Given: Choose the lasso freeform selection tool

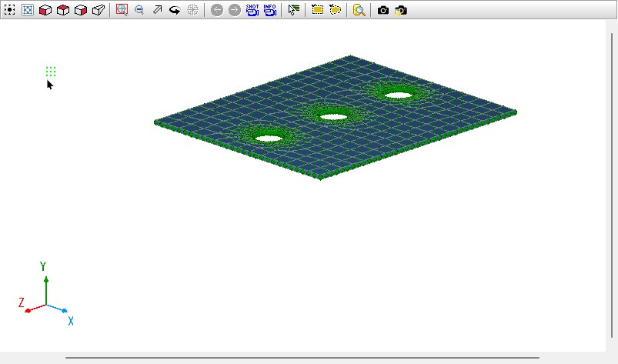Looking at the screenshot, I should (335, 10).
